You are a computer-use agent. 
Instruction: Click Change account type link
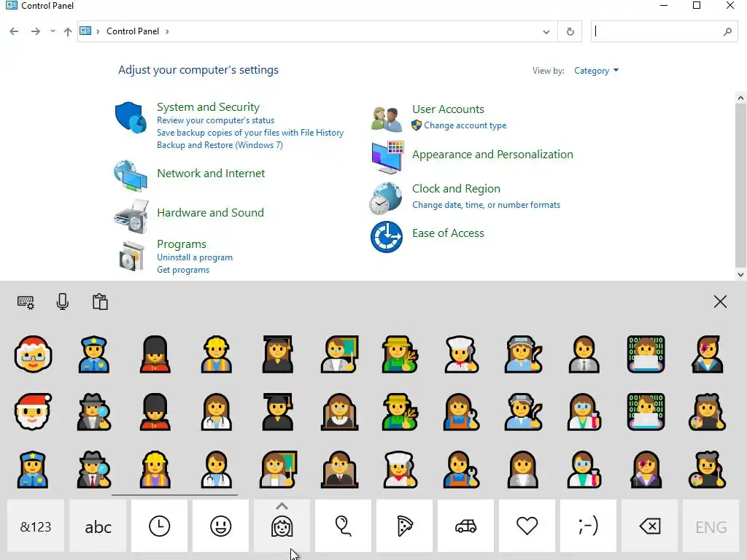pyautogui.click(x=465, y=125)
